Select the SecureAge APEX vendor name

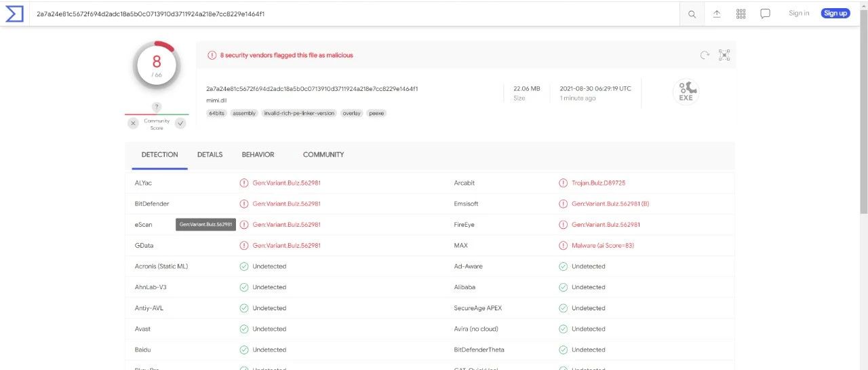tap(478, 308)
